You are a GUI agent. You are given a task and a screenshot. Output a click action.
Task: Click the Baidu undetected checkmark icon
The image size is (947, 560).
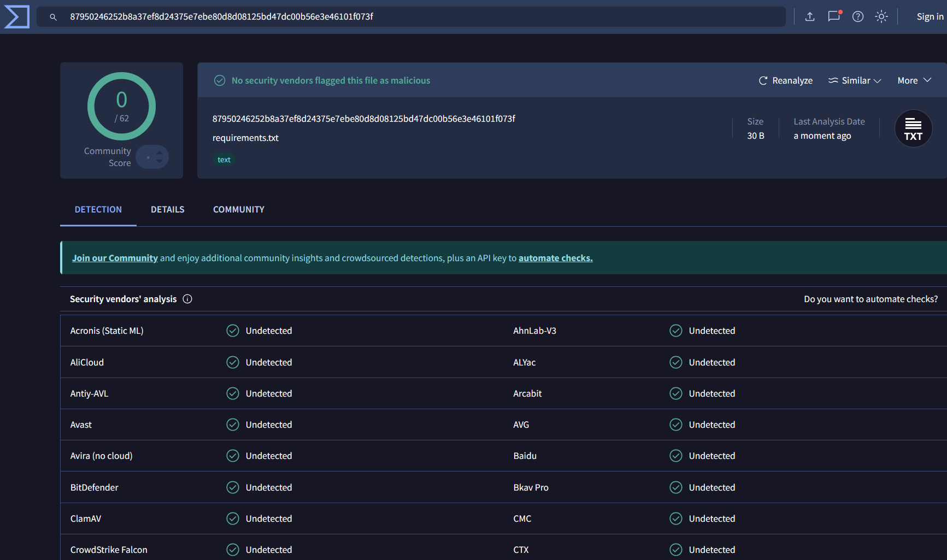point(676,456)
